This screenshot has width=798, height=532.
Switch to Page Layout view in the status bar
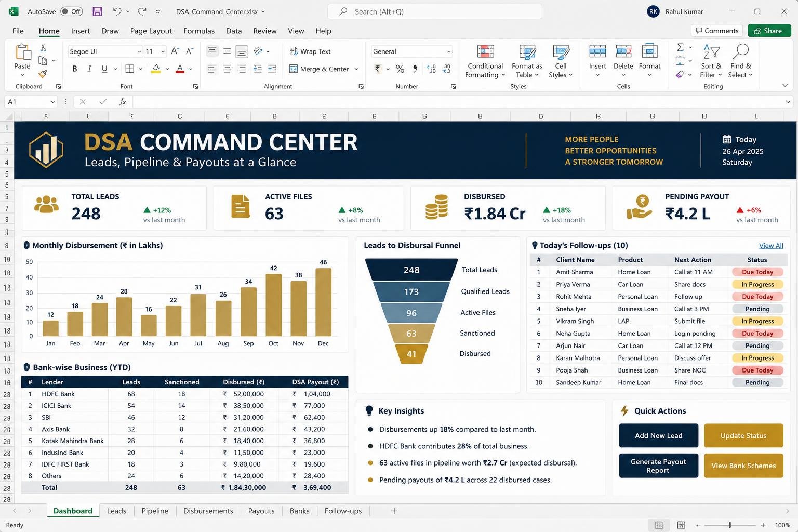pos(681,525)
